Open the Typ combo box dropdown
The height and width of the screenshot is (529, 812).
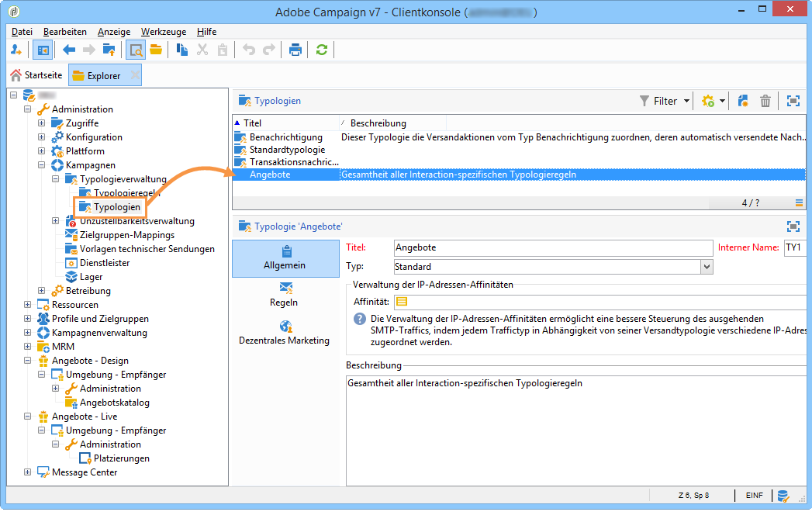(x=707, y=267)
